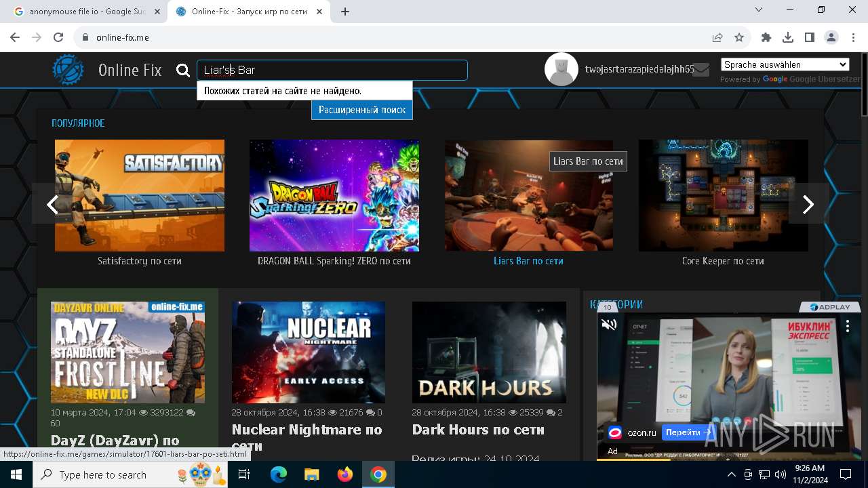Go back with browser back arrow
868x488 pixels.
pos(15,38)
